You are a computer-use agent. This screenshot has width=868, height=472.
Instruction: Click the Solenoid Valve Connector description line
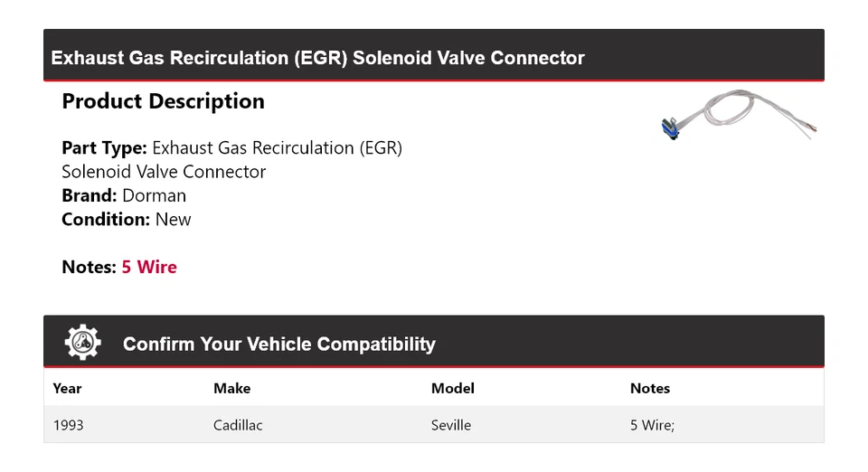click(164, 172)
